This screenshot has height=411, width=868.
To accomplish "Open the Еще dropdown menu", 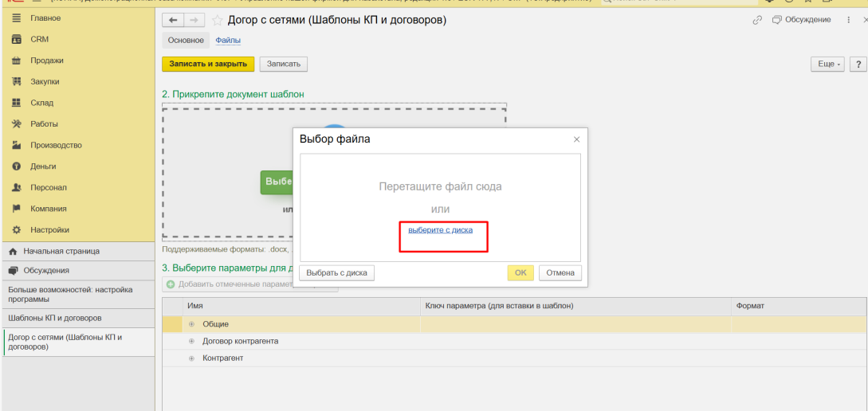I will [x=827, y=65].
